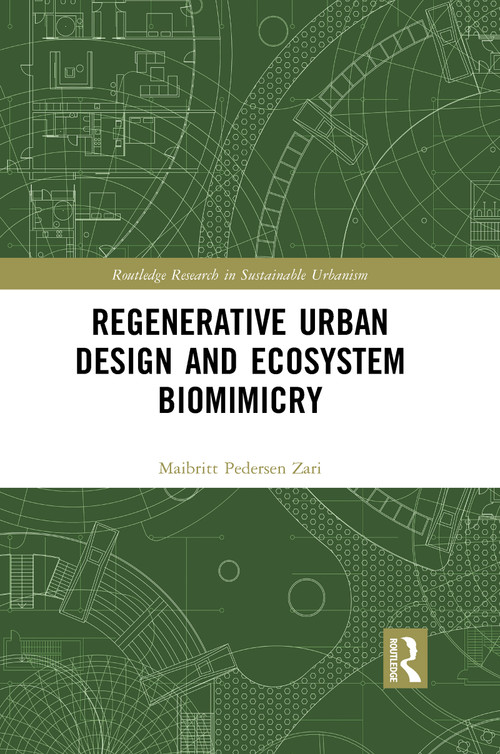Select the title line 'REGENERATIVE URBAN'
500x754 pixels.
pos(240,322)
